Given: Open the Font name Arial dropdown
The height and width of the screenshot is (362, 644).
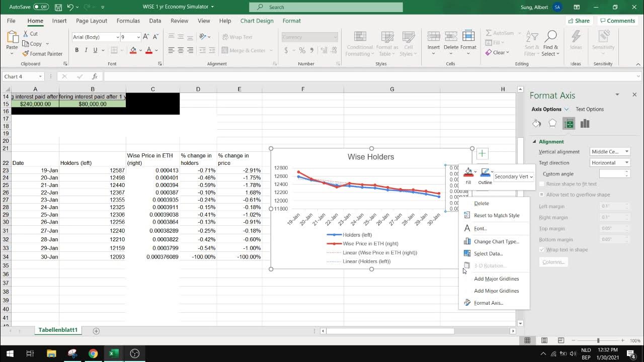Looking at the screenshot, I should [x=118, y=37].
